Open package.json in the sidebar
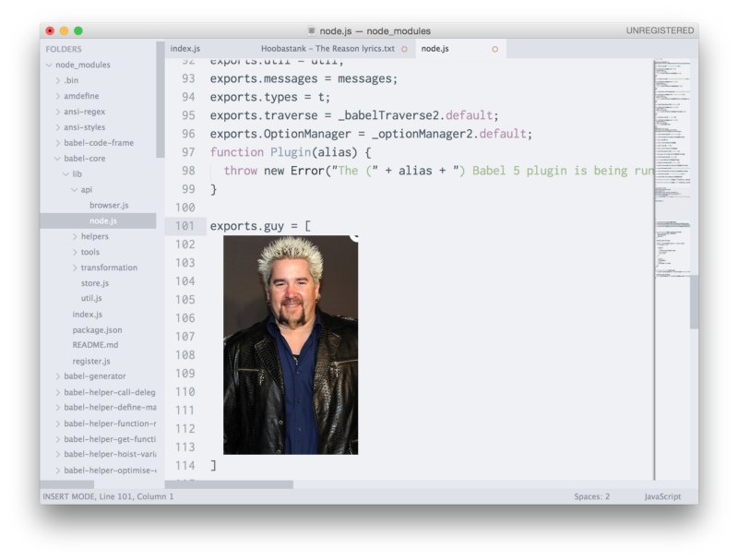The image size is (738, 560). coord(97,330)
